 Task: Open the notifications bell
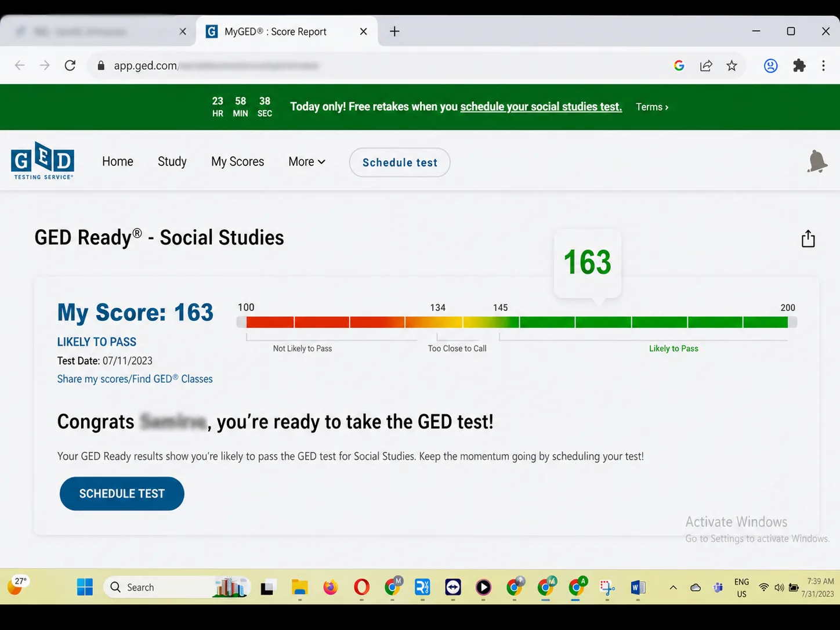[817, 161]
